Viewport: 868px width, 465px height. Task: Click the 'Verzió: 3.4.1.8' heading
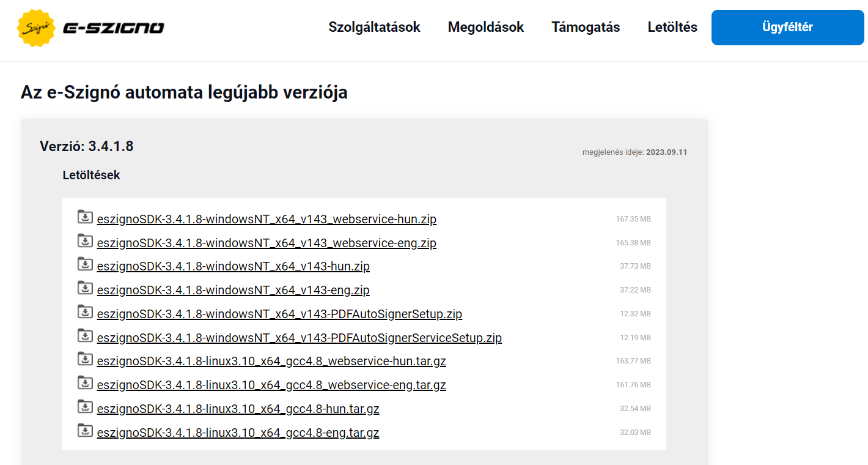[x=86, y=146]
